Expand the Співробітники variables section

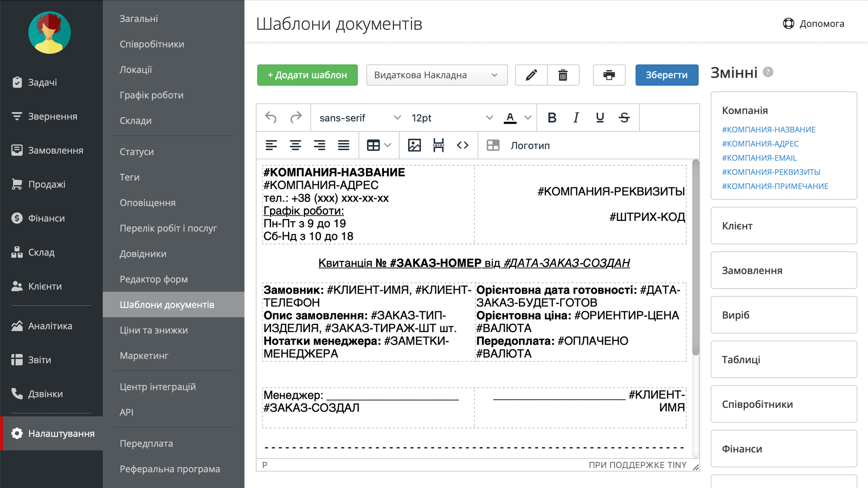pyautogui.click(x=784, y=404)
